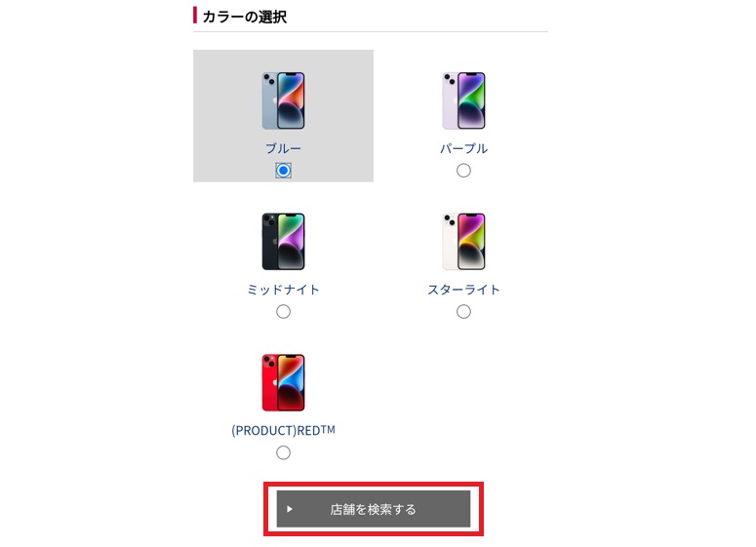The width and height of the screenshot is (756, 547).
Task: Click the red iPhone image
Action: tap(283, 382)
